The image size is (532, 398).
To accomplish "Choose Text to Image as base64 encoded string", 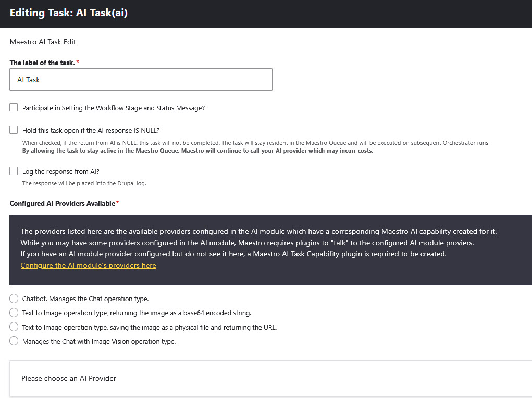I will [x=14, y=313].
